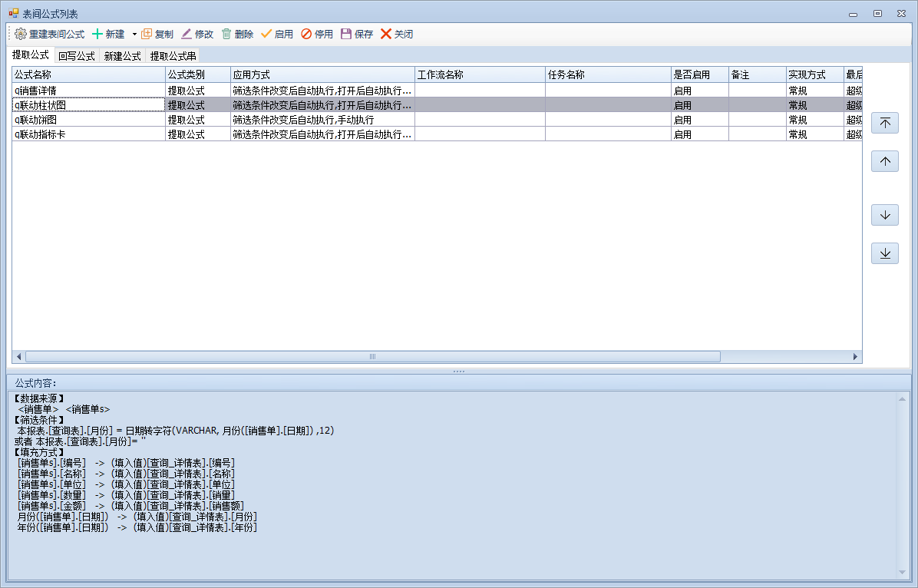Click the horizontal scrollbar right arrow
This screenshot has width=918, height=588.
coord(855,357)
